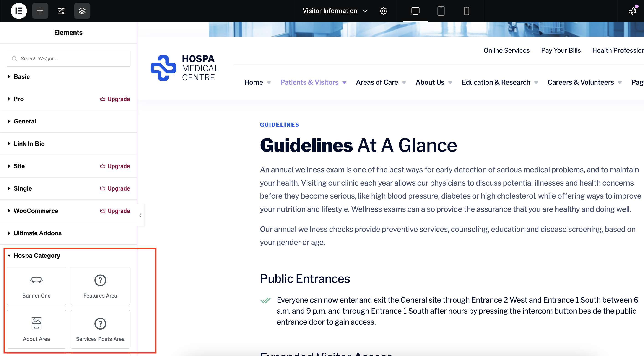Click the Hospa Medical Centre logo
The image size is (644, 356).
[x=184, y=68]
